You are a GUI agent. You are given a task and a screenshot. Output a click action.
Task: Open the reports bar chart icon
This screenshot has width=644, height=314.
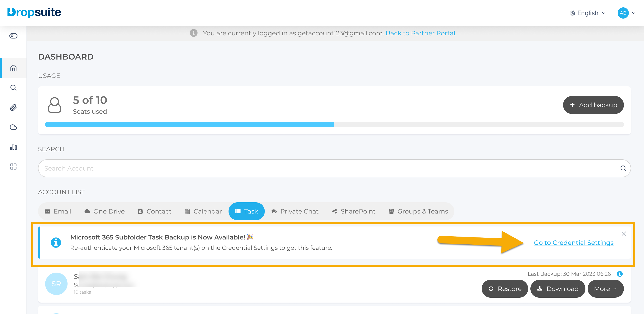(13, 147)
